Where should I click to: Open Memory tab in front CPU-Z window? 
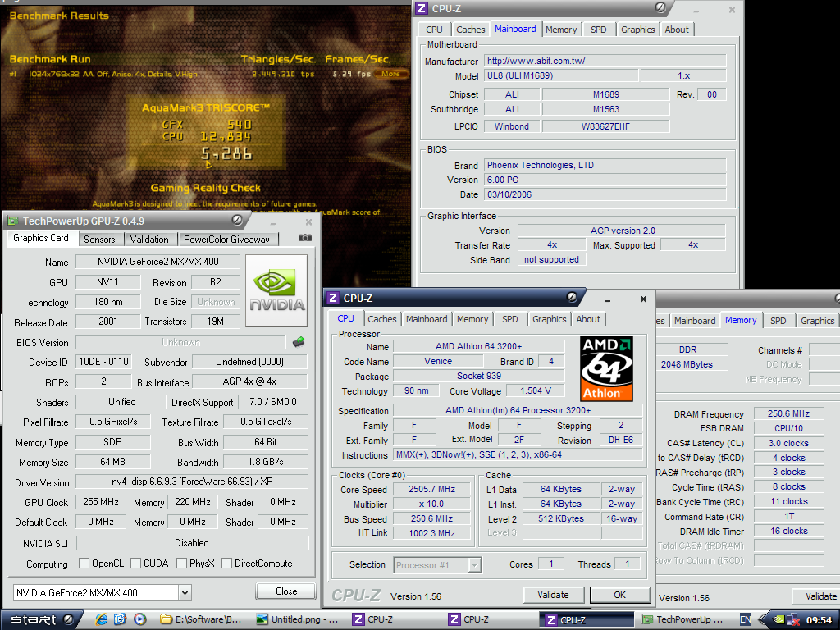[472, 319]
